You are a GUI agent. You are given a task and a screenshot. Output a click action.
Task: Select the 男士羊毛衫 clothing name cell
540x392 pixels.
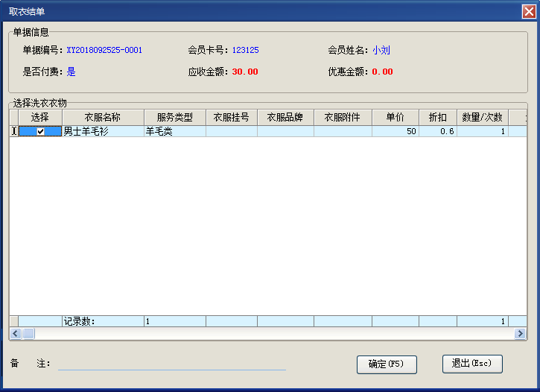[103, 131]
